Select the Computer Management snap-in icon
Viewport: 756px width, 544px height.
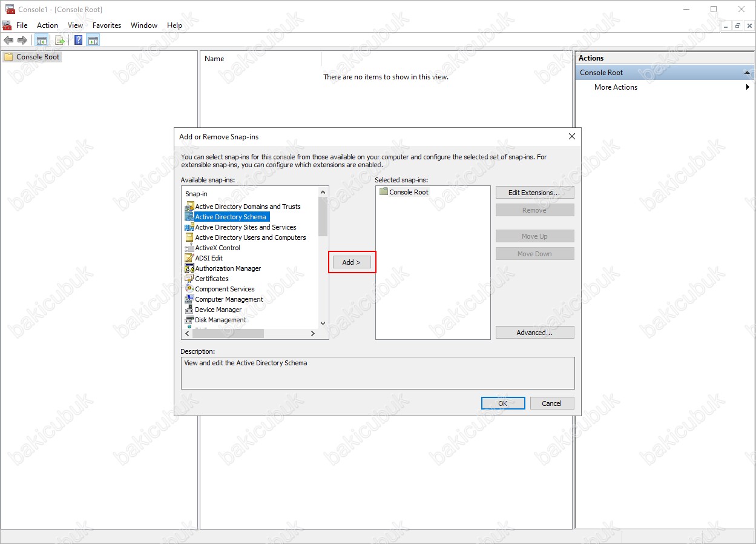click(189, 299)
